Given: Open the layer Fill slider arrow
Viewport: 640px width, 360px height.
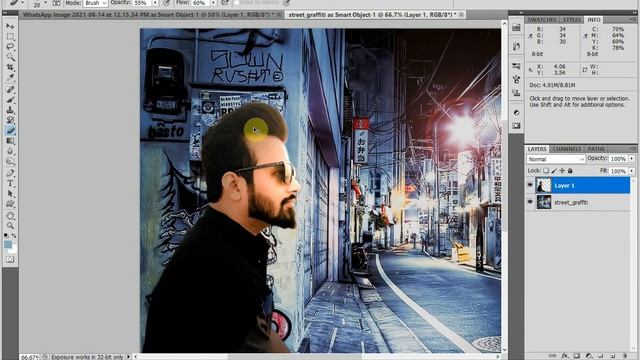Looking at the screenshot, I should [x=631, y=171].
